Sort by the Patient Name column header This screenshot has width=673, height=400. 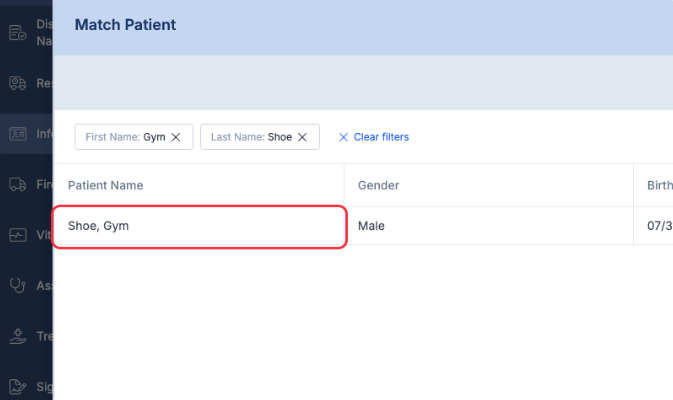click(x=105, y=185)
